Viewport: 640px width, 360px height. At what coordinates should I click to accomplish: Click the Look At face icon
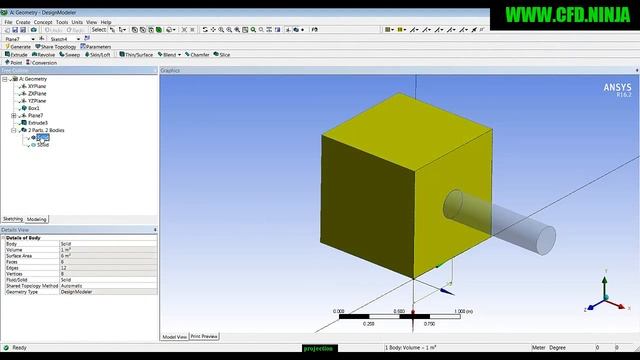point(314,30)
